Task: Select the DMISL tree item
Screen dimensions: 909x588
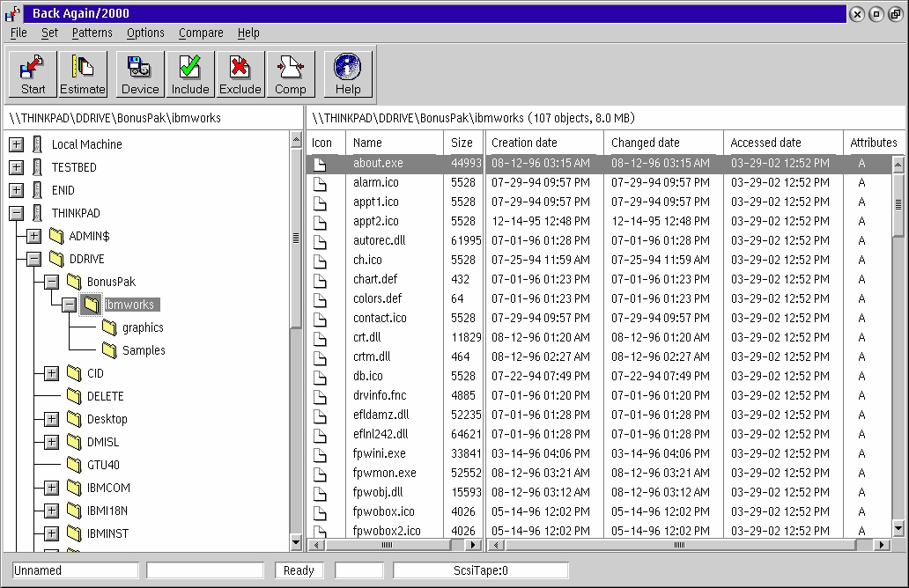Action: (x=102, y=442)
